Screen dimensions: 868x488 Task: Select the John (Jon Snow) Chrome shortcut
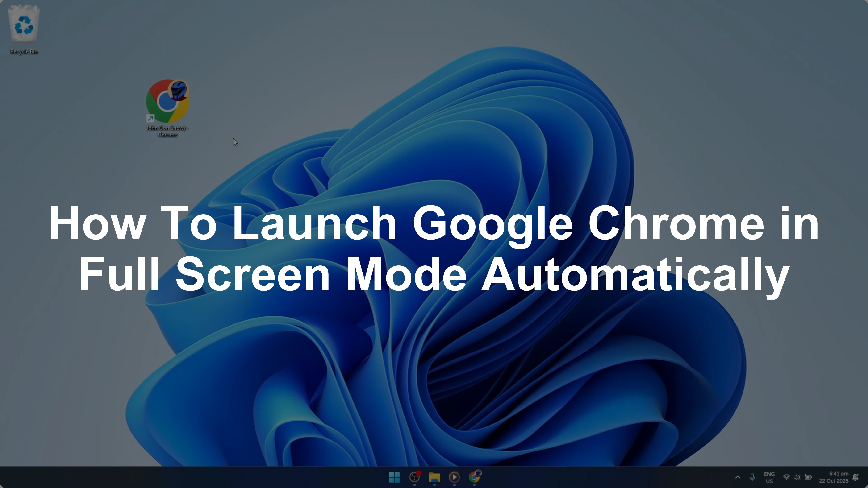coord(167,108)
